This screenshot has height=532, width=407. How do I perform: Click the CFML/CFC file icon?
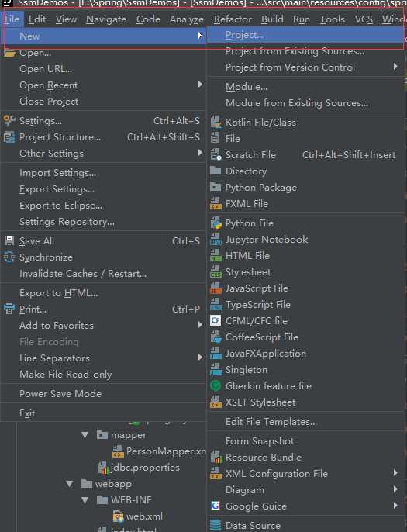(x=216, y=320)
